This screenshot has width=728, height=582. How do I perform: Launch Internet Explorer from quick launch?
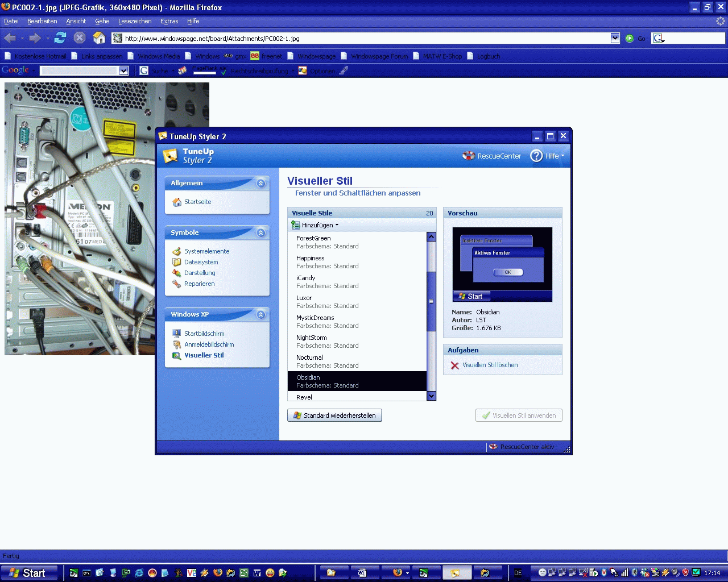[139, 573]
